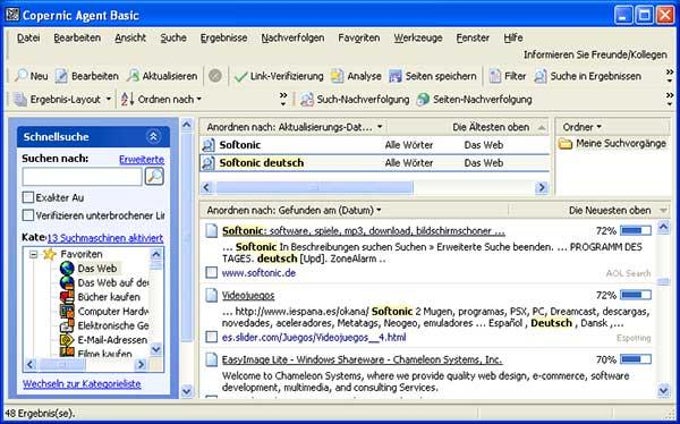Open the Werkzeuge menu
This screenshot has width=680, height=424.
418,38
